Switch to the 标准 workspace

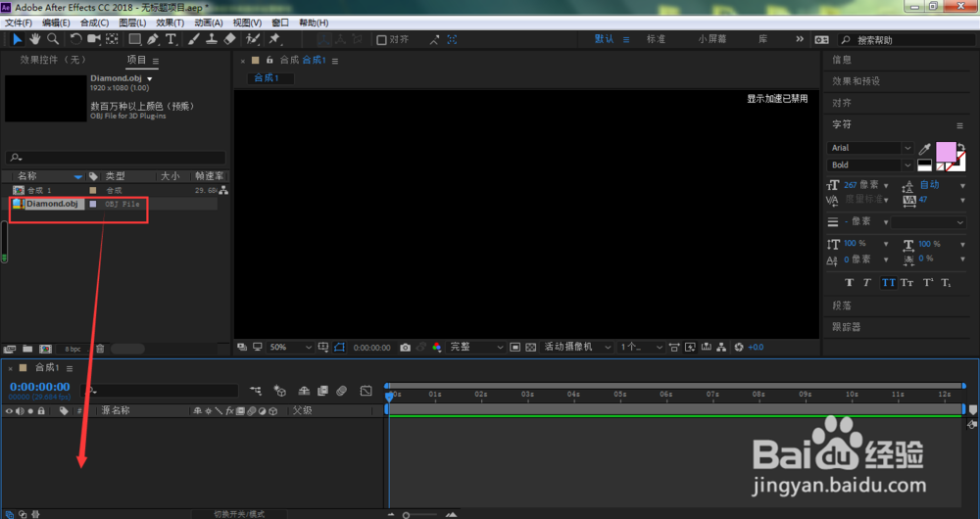click(x=656, y=39)
